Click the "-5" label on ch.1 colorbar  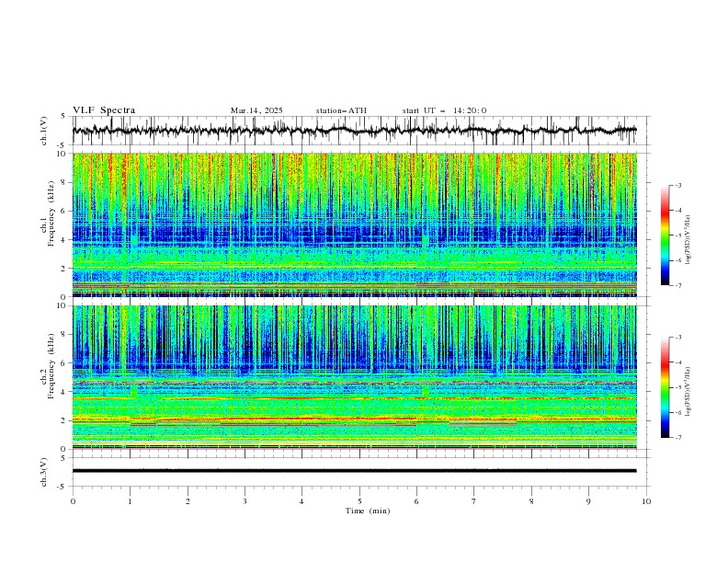click(677, 236)
